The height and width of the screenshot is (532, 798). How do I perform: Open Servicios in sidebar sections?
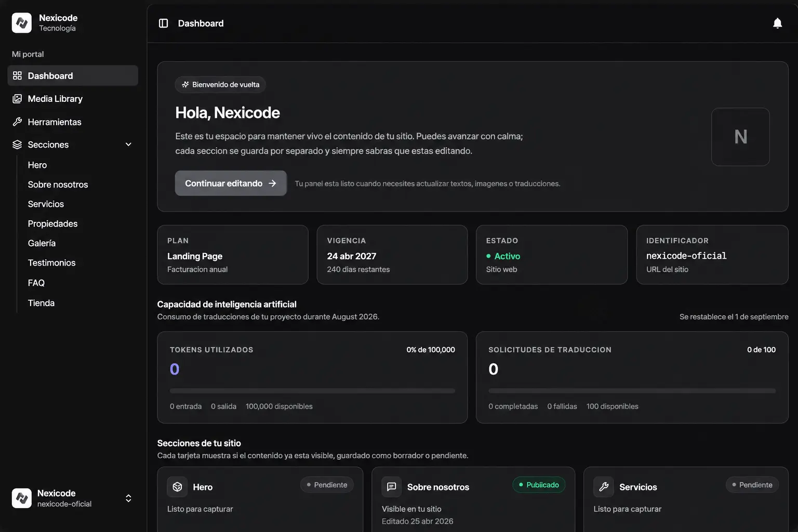46,205
